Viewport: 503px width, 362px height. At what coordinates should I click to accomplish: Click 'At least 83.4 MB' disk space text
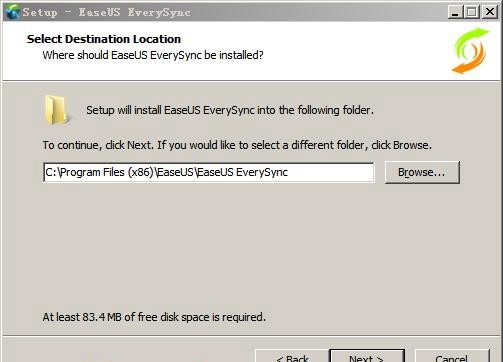(x=154, y=317)
